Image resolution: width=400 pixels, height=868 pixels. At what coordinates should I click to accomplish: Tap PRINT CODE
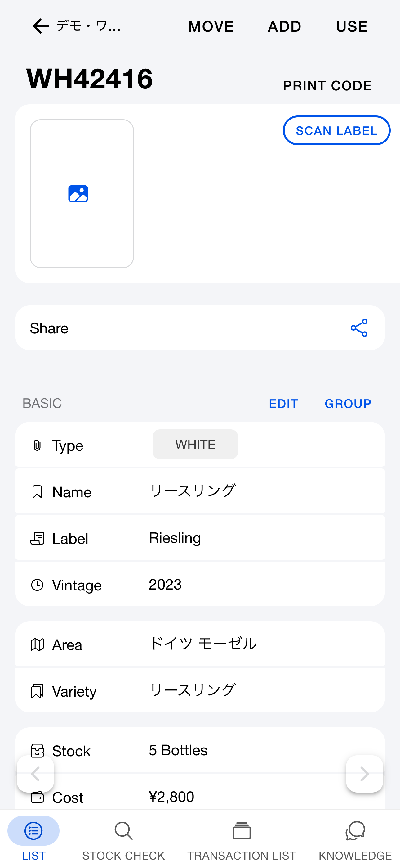coord(327,86)
